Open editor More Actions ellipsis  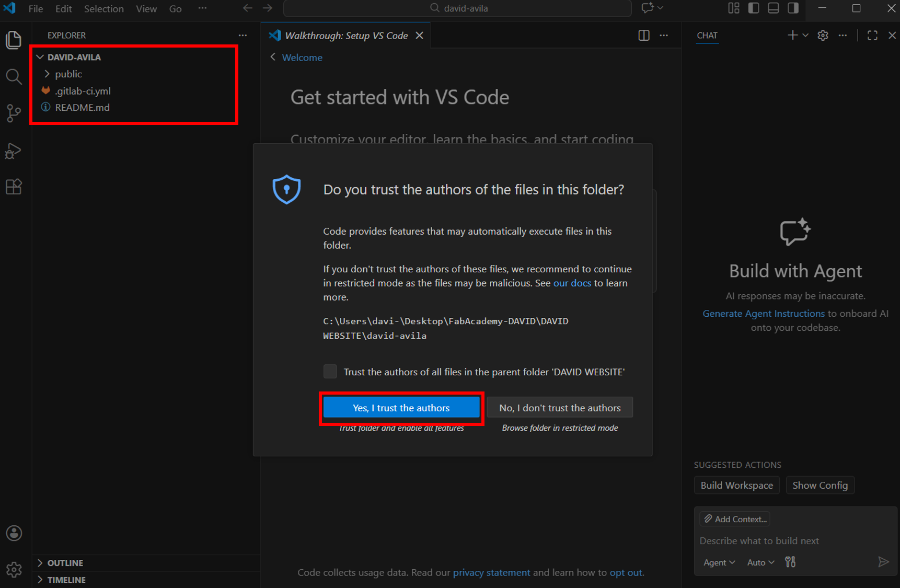[x=664, y=36]
